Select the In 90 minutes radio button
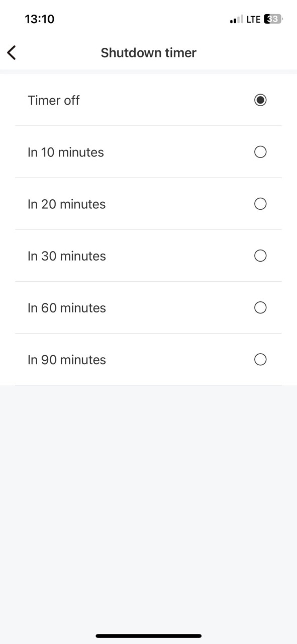The height and width of the screenshot is (644, 297). [x=260, y=359]
